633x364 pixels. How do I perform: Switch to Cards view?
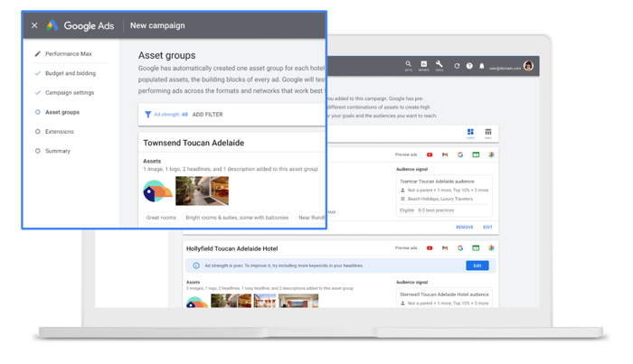tap(470, 133)
